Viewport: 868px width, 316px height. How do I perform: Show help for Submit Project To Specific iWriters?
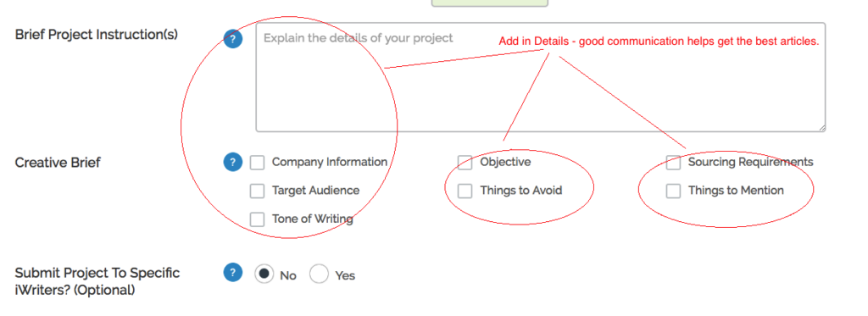[233, 272]
